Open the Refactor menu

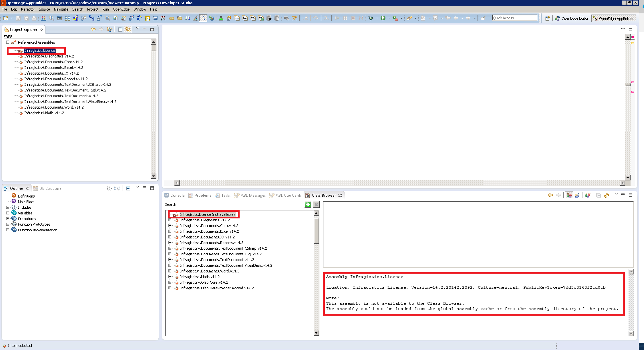[28, 9]
